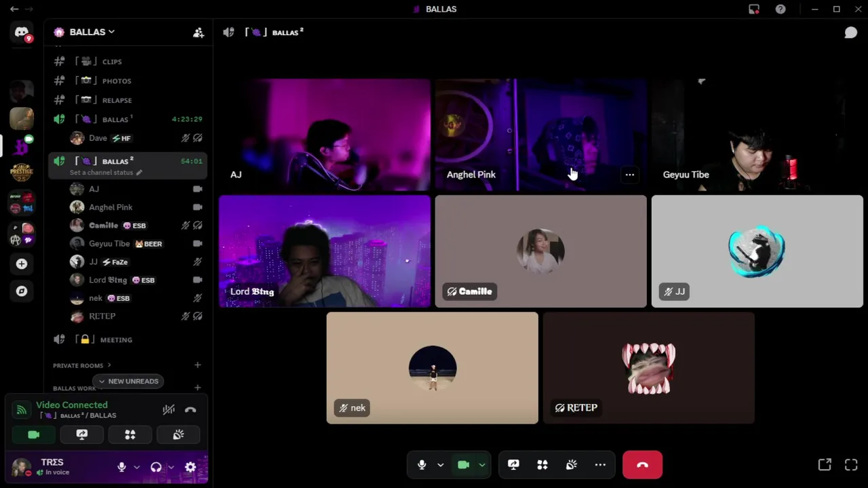
Task: Select RETEP in voice member list
Action: 137,317
